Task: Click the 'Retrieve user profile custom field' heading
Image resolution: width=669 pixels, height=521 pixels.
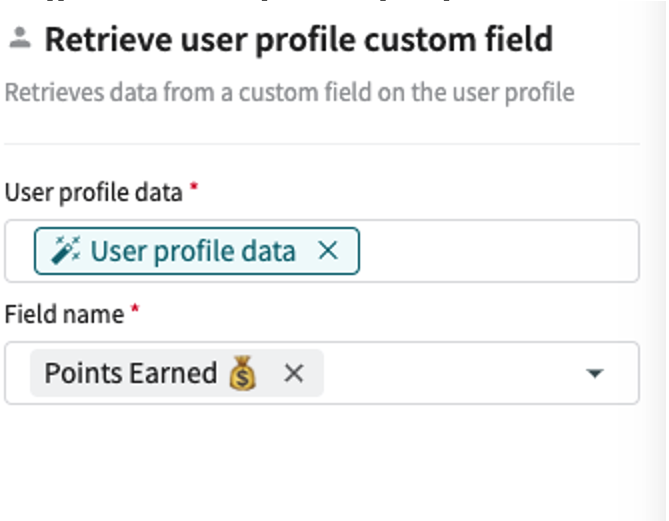Action: [x=298, y=39]
